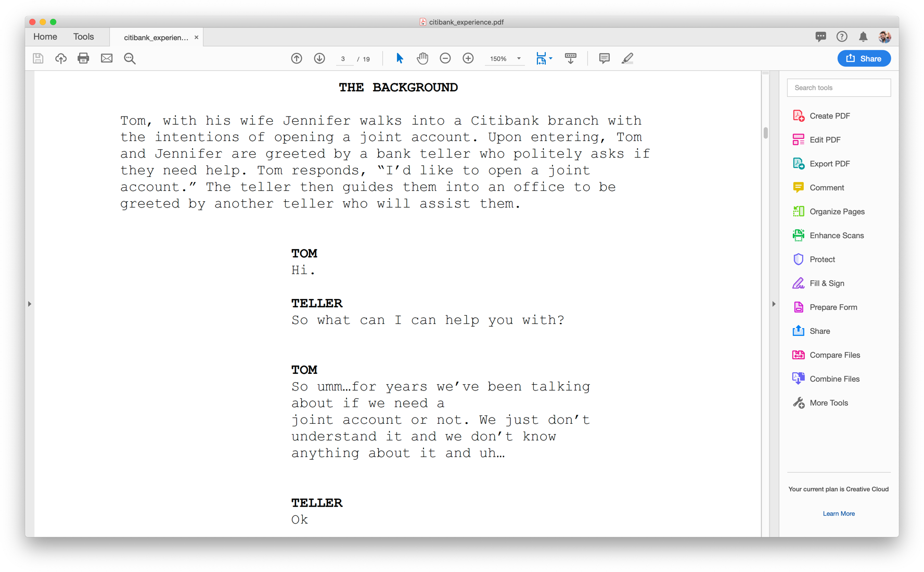Click "Your current plan is Creative Cloud" text
This screenshot has height=572, width=924.
[x=838, y=489]
